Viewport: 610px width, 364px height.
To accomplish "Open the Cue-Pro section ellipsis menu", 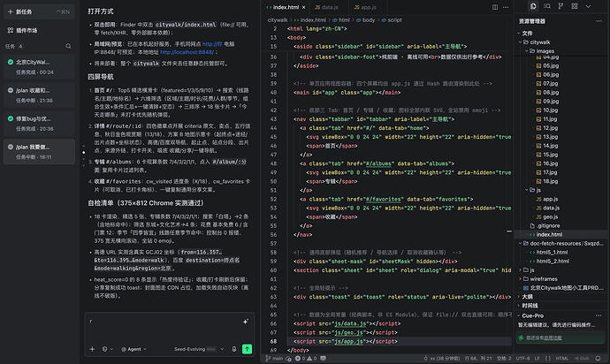I will coord(599,315).
